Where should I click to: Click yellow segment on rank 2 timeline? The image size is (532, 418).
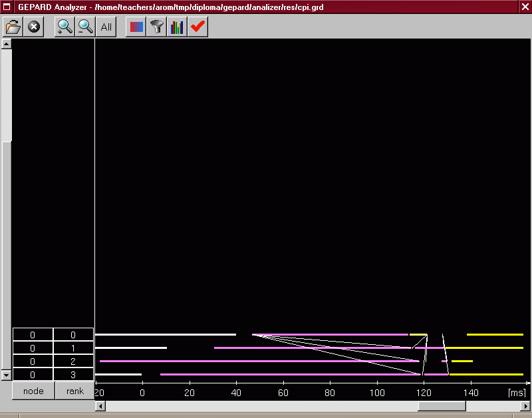pyautogui.click(x=462, y=361)
